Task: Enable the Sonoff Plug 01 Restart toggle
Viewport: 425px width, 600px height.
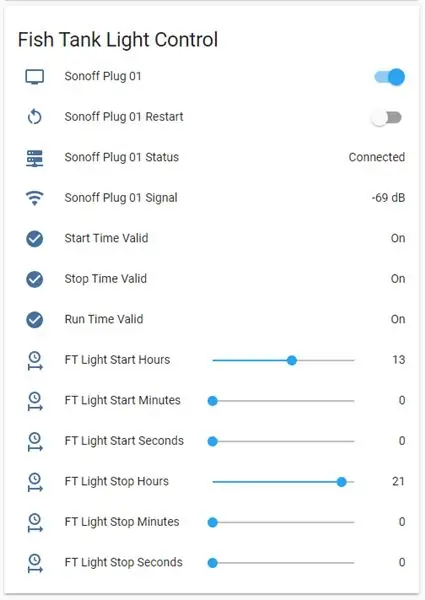Action: [x=386, y=117]
